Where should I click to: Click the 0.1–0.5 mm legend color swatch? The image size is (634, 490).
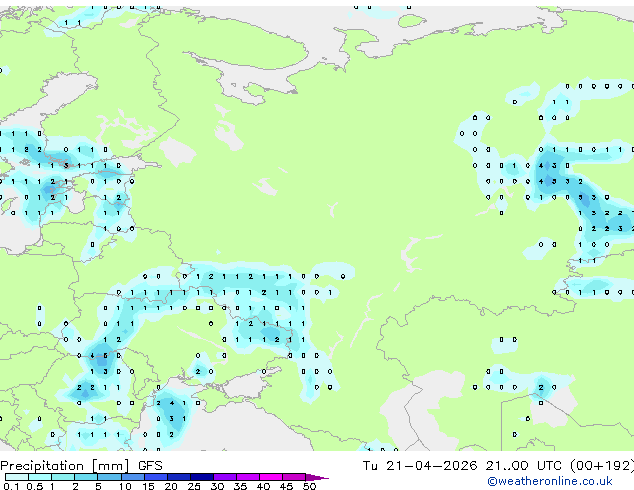(17, 477)
